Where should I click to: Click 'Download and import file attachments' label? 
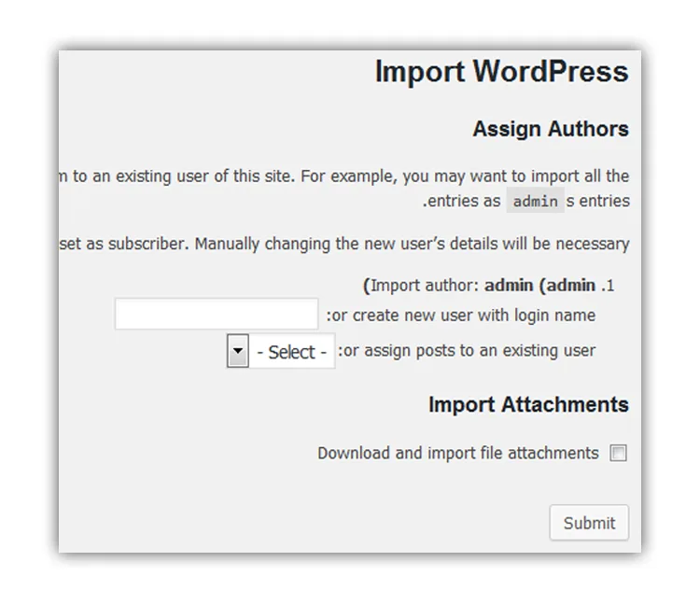pyautogui.click(x=458, y=453)
